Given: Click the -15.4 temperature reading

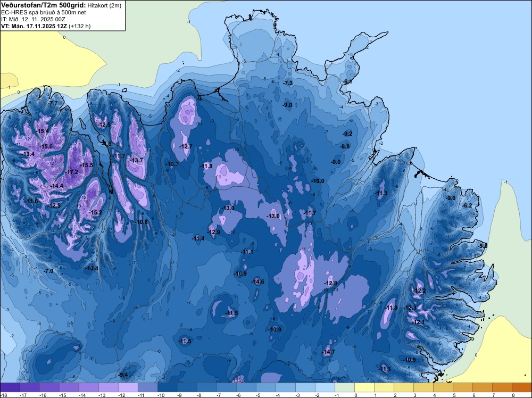Looking at the screenshot, I should (x=43, y=131).
